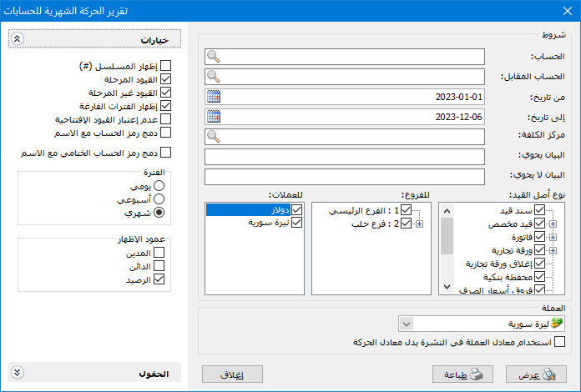Open the calendar for إلى تاريخ

click(214, 117)
